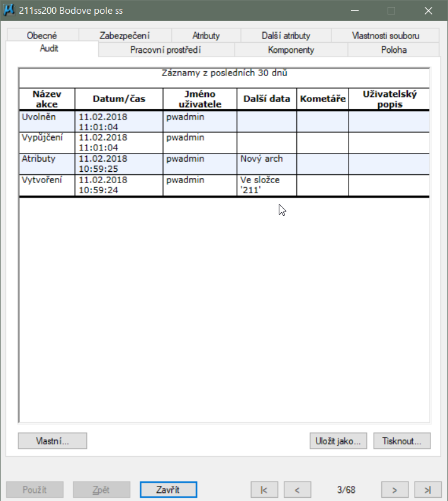The height and width of the screenshot is (501, 448).
Task: Open the Pracovní prostředí tab
Action: [166, 50]
